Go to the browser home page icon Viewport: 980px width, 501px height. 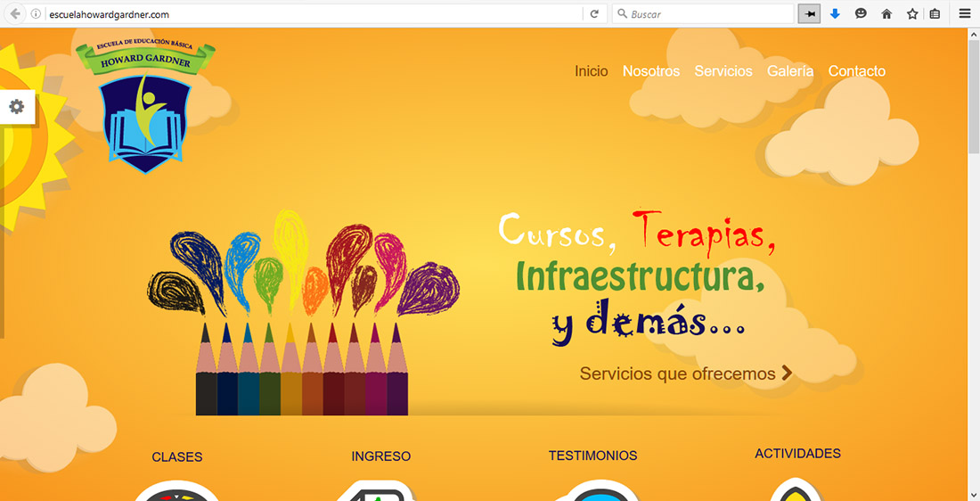886,14
